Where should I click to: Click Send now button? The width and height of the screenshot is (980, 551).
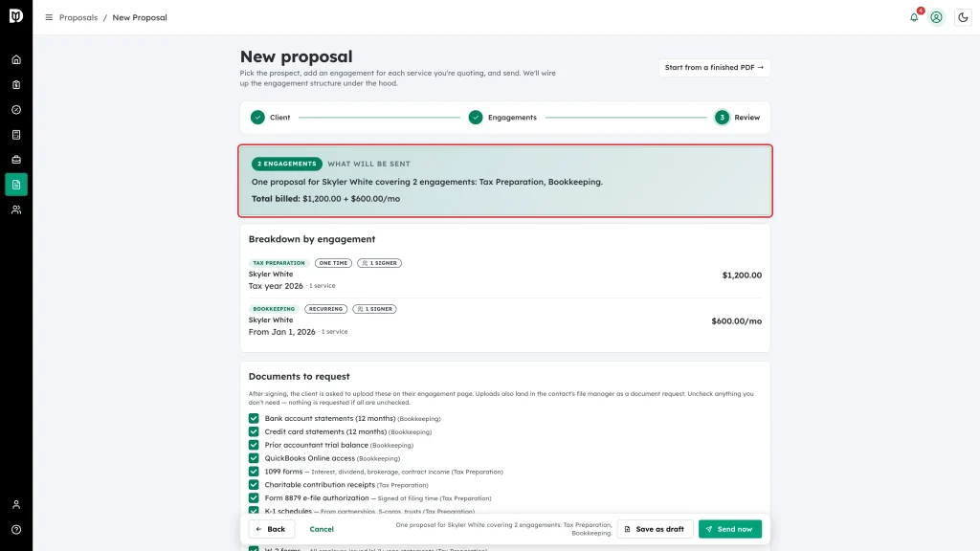click(730, 529)
